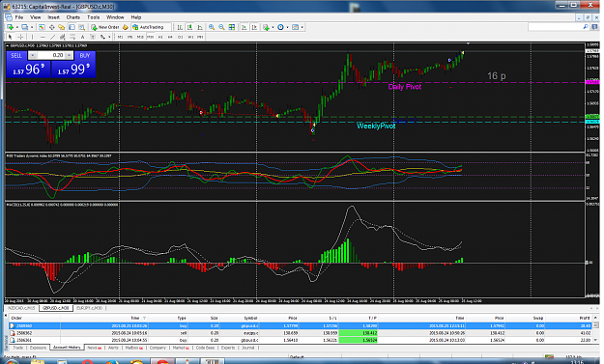This screenshot has width=604, height=364.
Task: Open the Strategy Tester icon
Action: (x=82, y=27)
